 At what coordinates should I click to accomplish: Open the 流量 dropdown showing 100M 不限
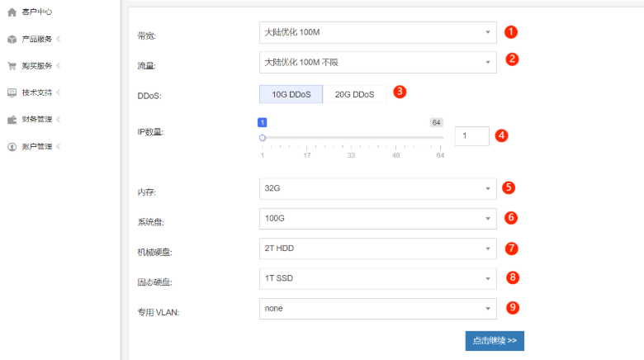coord(378,63)
